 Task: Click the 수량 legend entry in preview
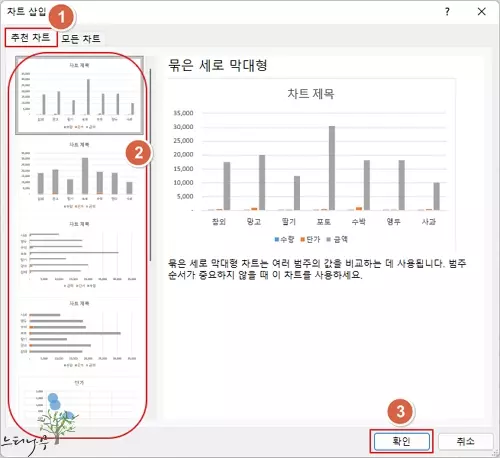284,239
